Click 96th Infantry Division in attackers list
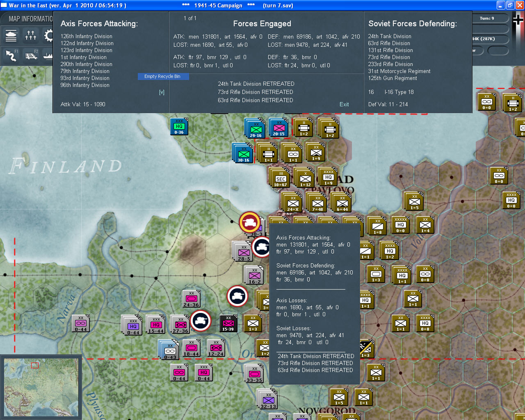The image size is (525, 420). click(85, 85)
